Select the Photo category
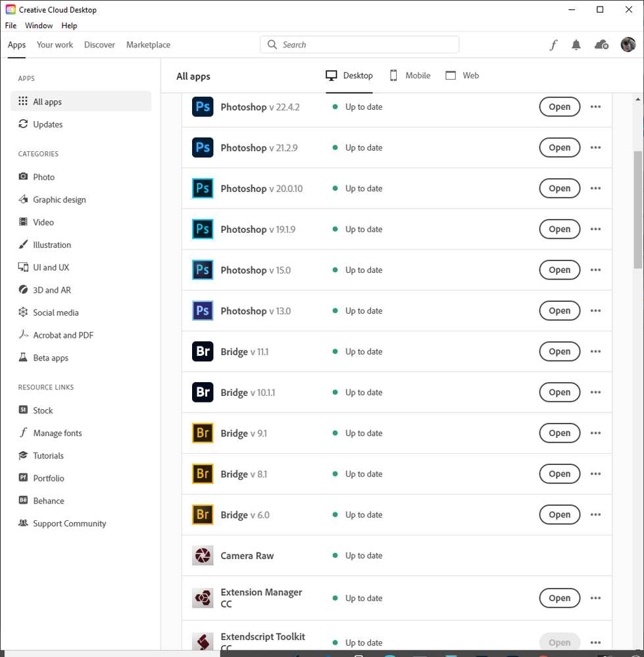This screenshot has height=657, width=644. (x=36, y=177)
